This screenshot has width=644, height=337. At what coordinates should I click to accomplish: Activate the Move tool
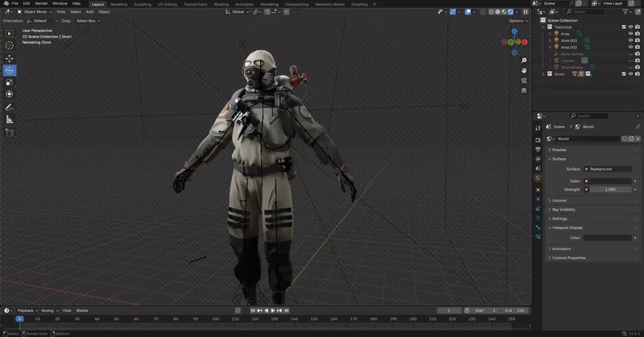10,58
